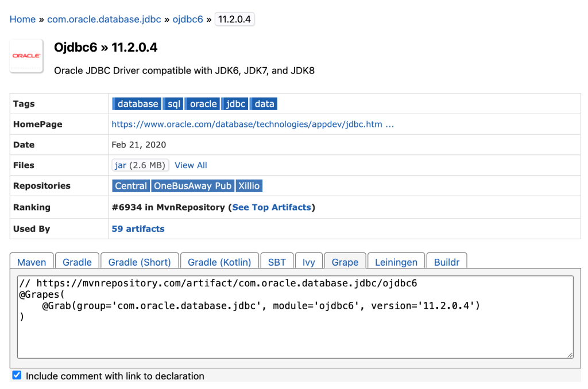Click the text area corner grip handle
Screen dimensions: 588x389
(x=570, y=355)
